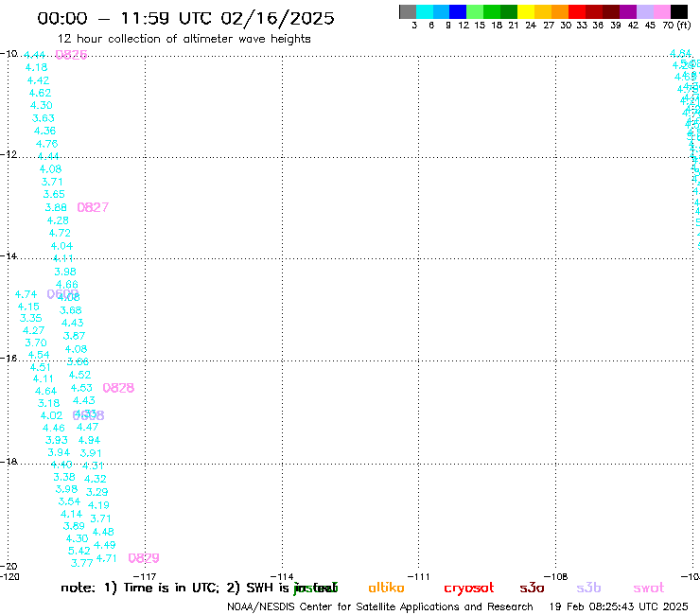The width and height of the screenshot is (700, 615).
Task: Click the NOAA/NESDIS Center credit text
Action: [x=380, y=606]
